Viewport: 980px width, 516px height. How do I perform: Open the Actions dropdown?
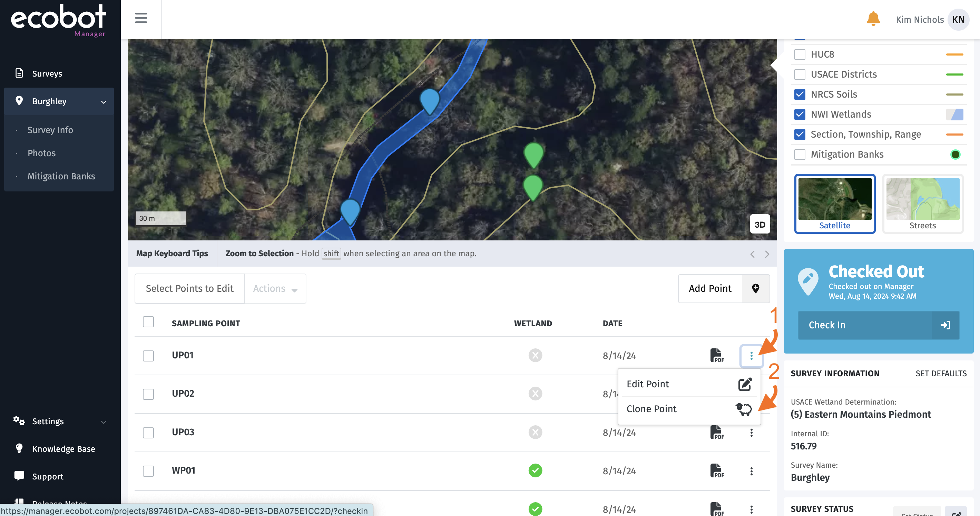tap(275, 289)
